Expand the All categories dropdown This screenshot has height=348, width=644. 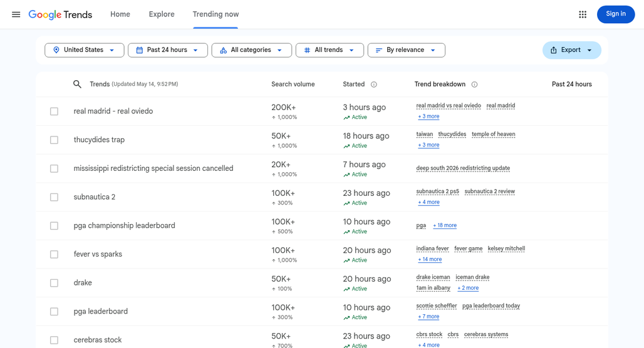(x=251, y=50)
